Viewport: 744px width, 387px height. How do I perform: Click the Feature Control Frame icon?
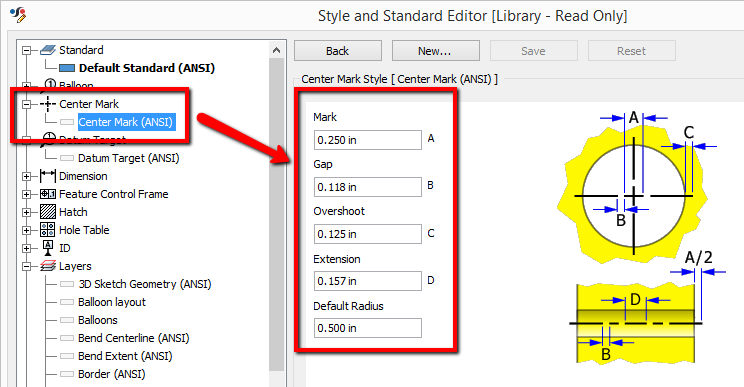[x=48, y=194]
